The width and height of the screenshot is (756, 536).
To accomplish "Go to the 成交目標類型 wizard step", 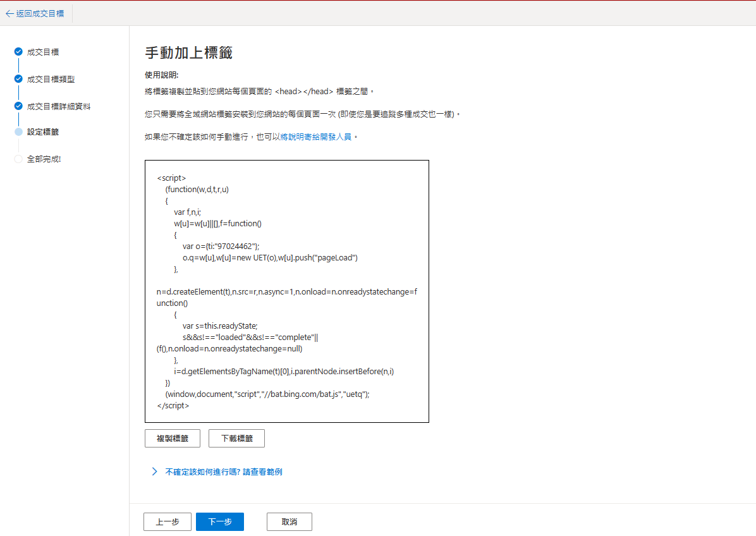I will (x=51, y=79).
